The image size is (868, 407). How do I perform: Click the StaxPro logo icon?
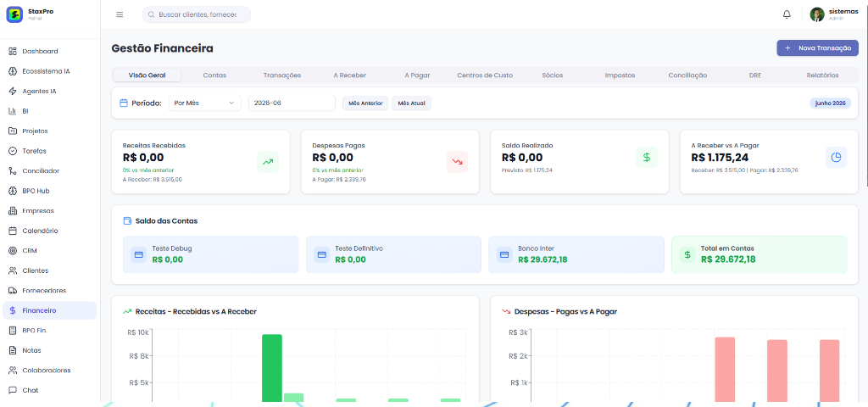tap(14, 14)
